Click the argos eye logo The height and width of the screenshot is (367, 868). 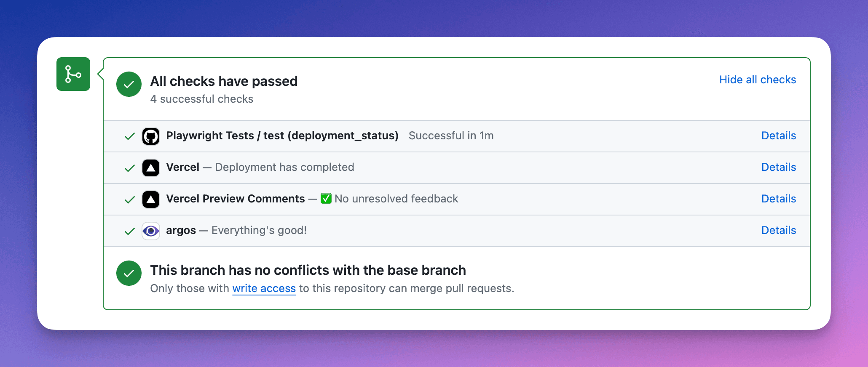(x=151, y=231)
